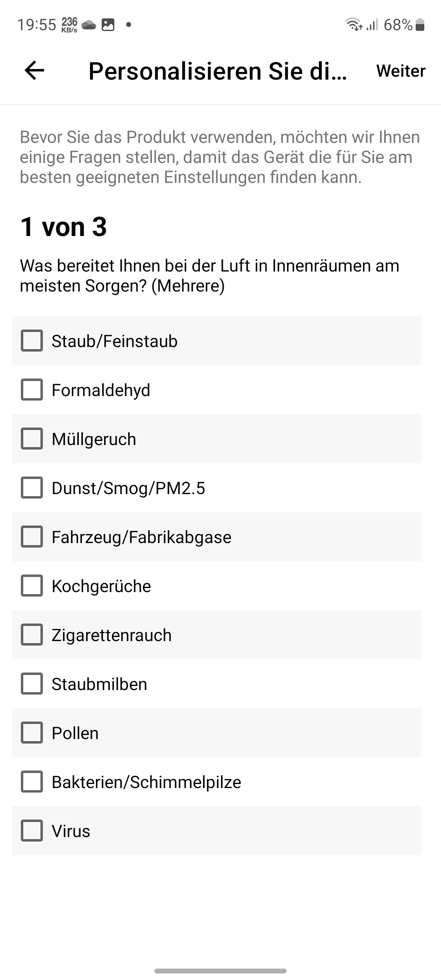Tick the Müllgeruch checkbox
This screenshot has height=980, width=441.
(32, 439)
